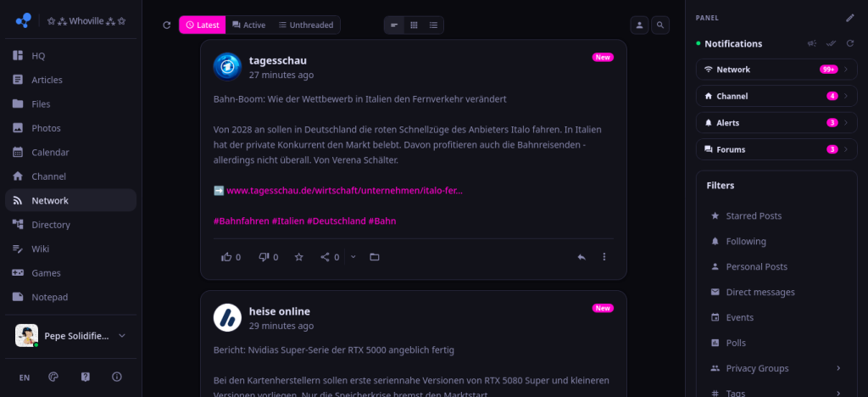Select the compact list view toggle
The width and height of the screenshot is (868, 397).
point(394,25)
